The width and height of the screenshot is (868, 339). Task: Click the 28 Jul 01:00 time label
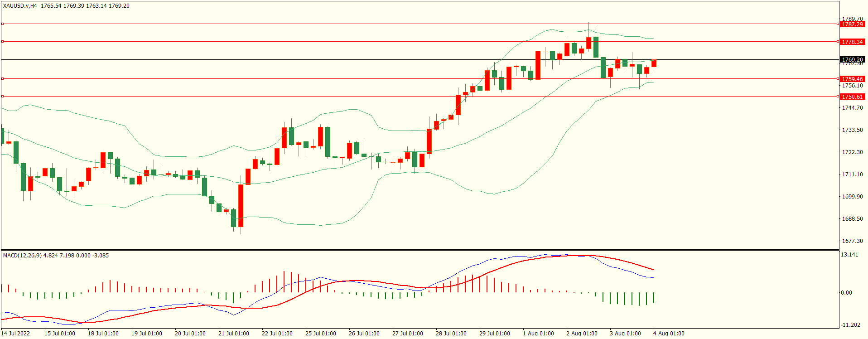tap(451, 334)
